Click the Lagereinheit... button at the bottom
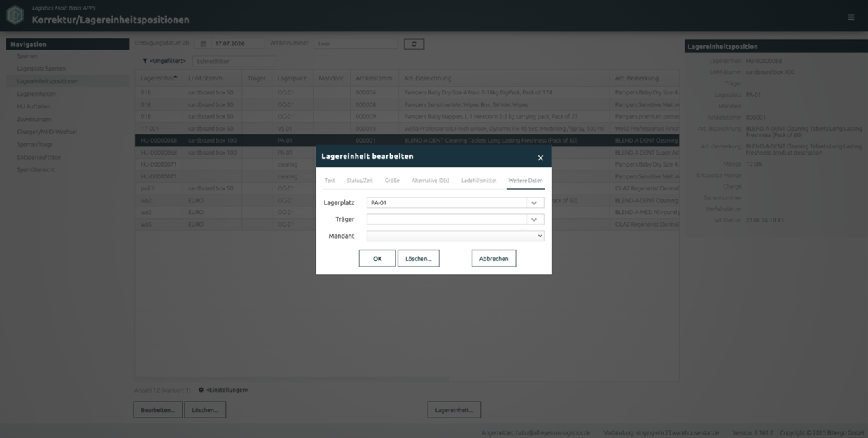868x438 pixels. [x=454, y=410]
